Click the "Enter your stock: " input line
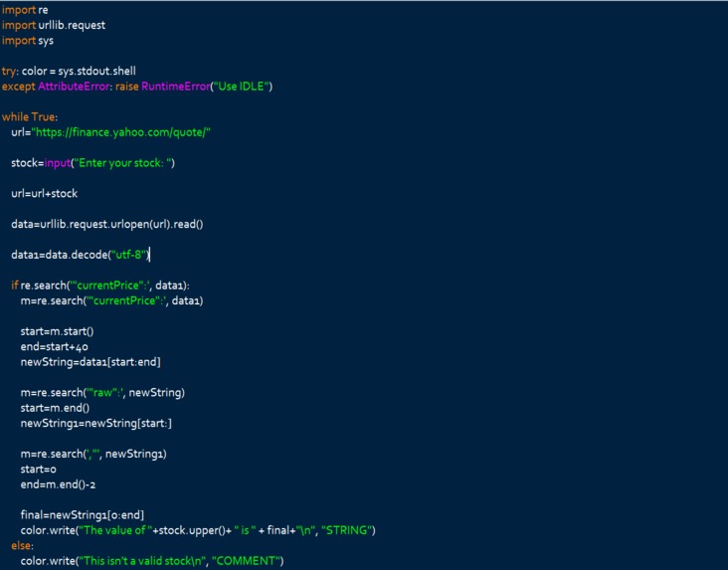The width and height of the screenshot is (728, 570). tap(92, 163)
